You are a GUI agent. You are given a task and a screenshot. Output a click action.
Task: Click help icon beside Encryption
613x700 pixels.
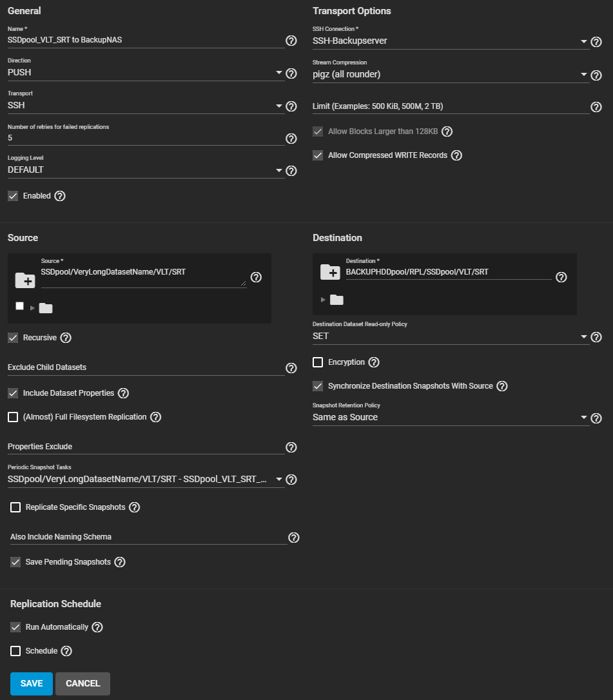click(374, 362)
